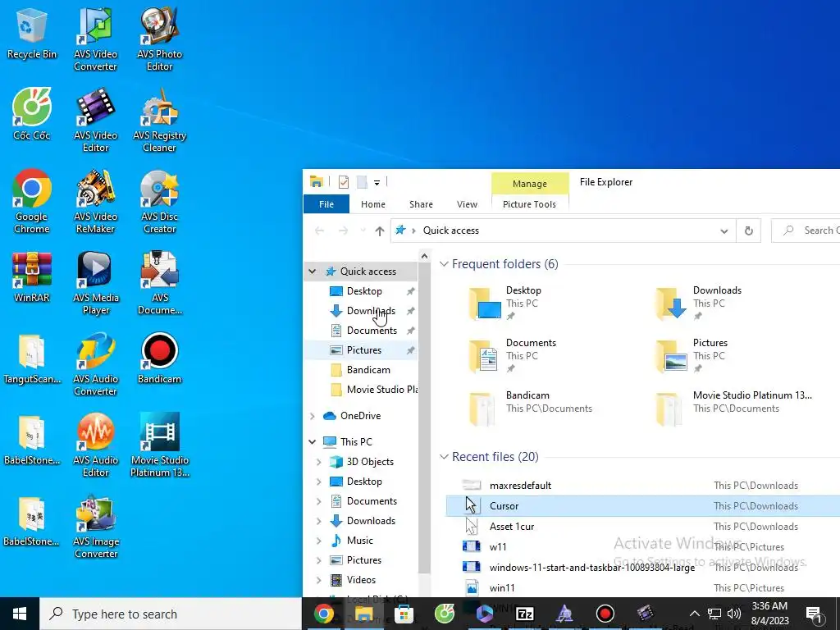
Task: Open Microsoft Store from the taskbar
Action: pos(404,614)
